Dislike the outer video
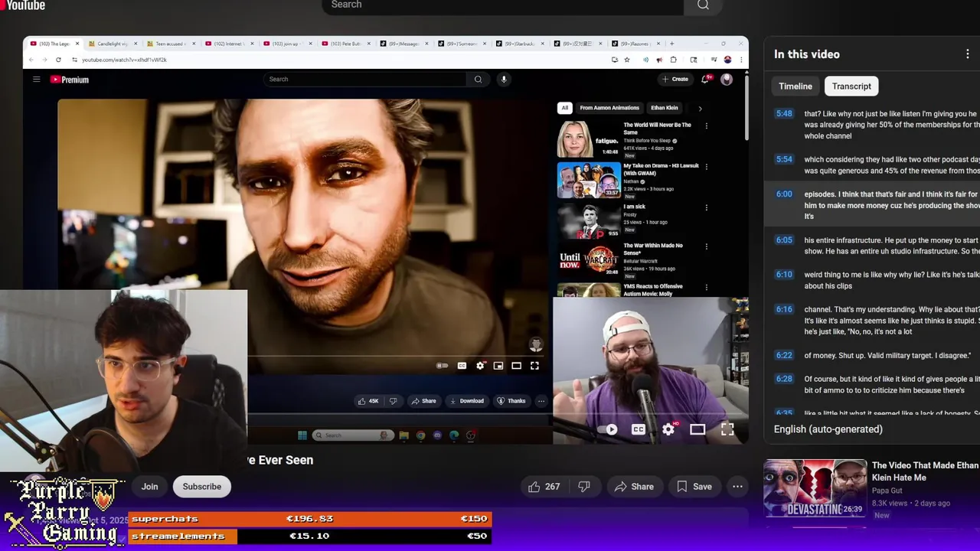 (x=584, y=487)
